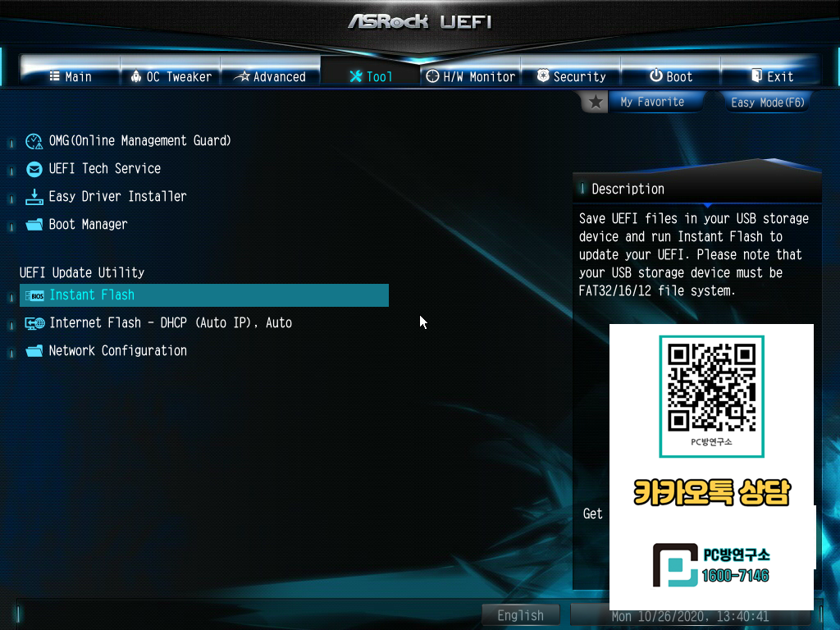Click the QR code image
Image resolution: width=840 pixels, height=630 pixels.
coord(711,388)
